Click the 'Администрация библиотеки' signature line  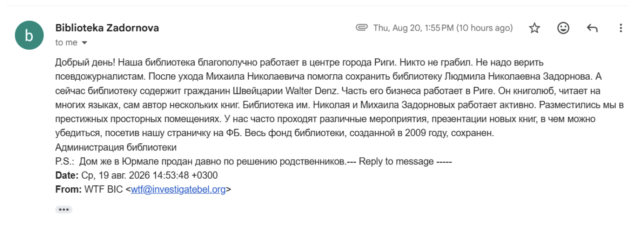(x=116, y=147)
